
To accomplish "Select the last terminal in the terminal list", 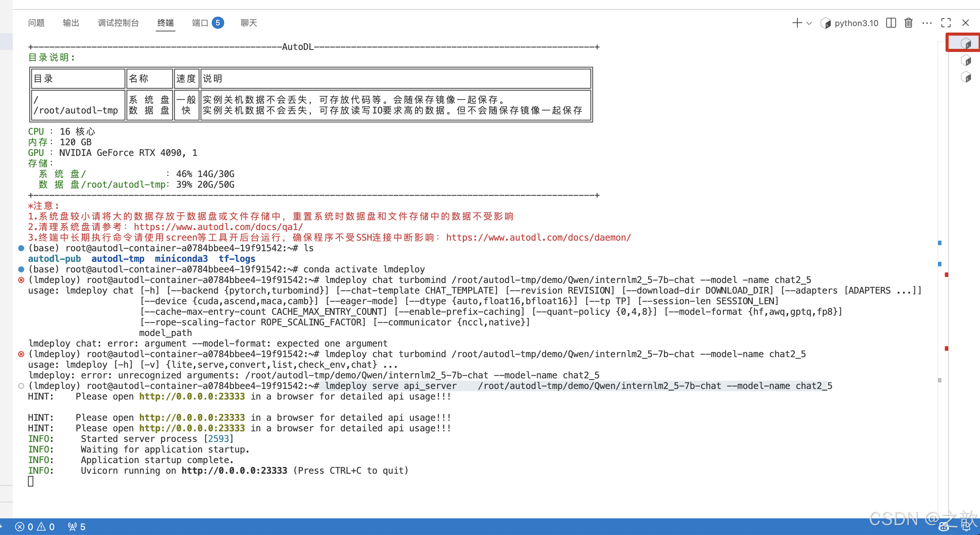I will [966, 77].
